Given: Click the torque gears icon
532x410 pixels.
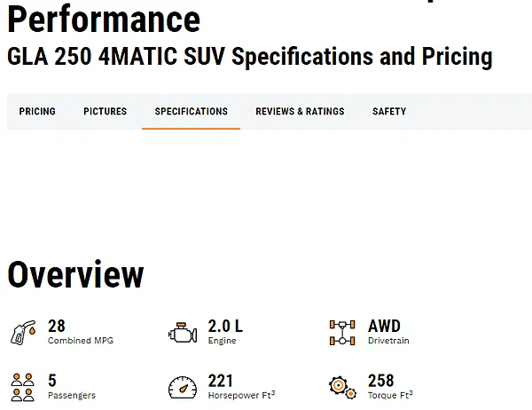Looking at the screenshot, I should (x=342, y=387).
